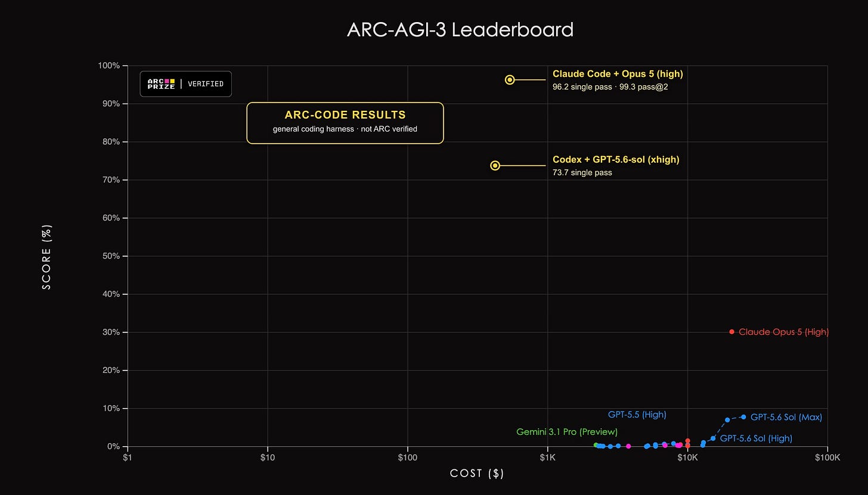Click the SCORE (%) axis title
868x495 pixels.
click(47, 257)
